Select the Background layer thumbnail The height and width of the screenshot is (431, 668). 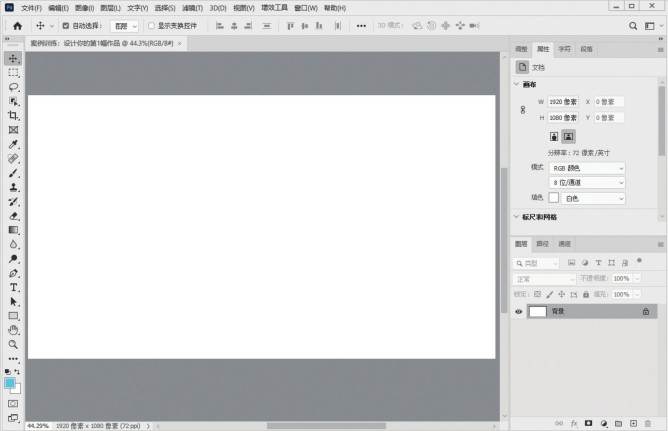click(538, 312)
